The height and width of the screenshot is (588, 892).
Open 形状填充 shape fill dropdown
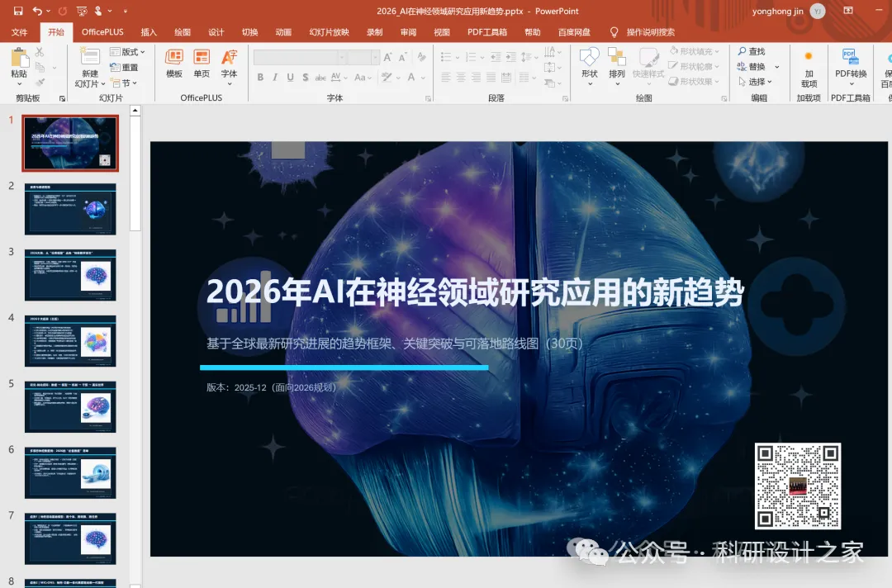[695, 51]
